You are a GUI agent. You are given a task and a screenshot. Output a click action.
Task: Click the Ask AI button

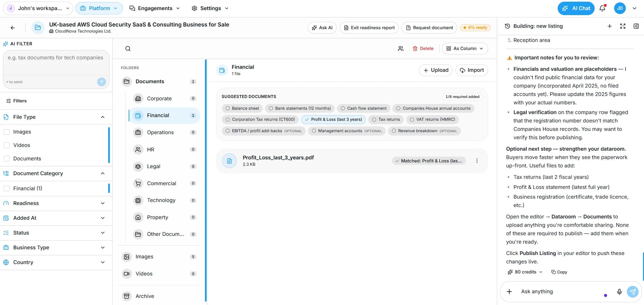click(322, 28)
